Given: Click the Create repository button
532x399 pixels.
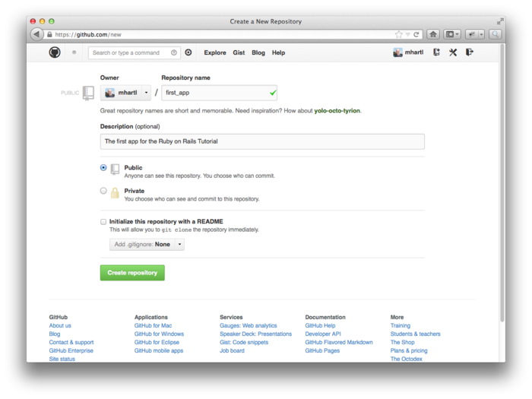Looking at the screenshot, I should click(x=132, y=273).
